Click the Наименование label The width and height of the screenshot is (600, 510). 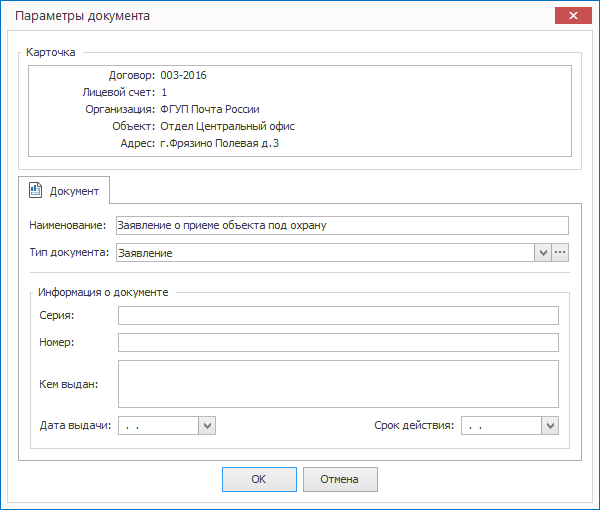[68, 225]
